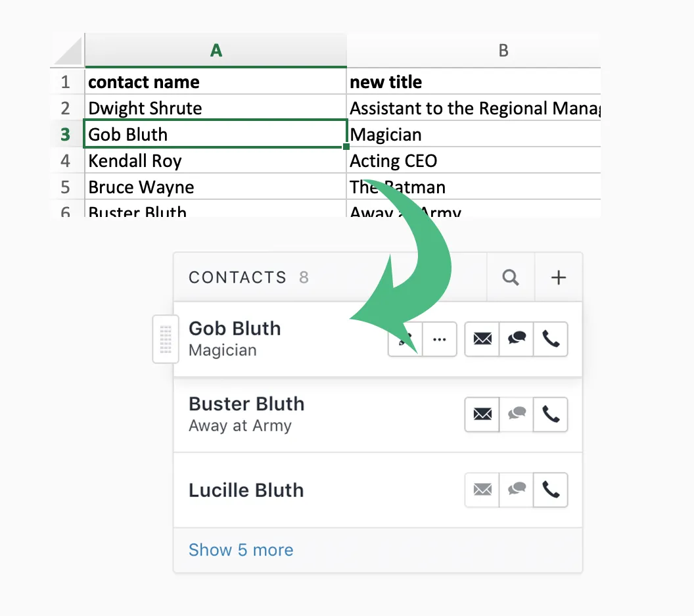Start a chat with Lucille Bluth

pos(517,490)
